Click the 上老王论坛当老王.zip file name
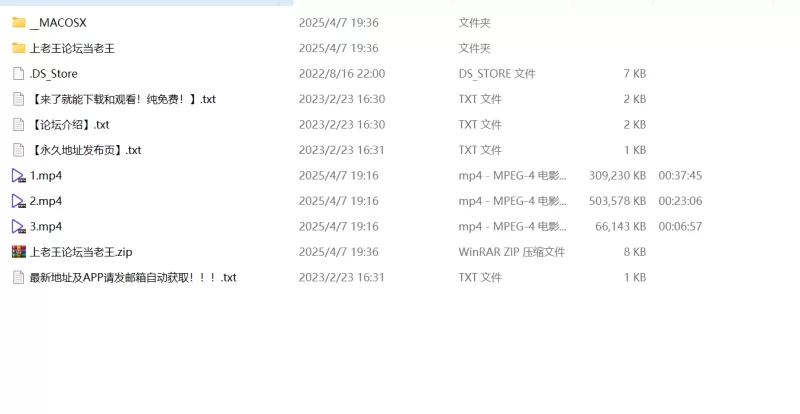 81,252
